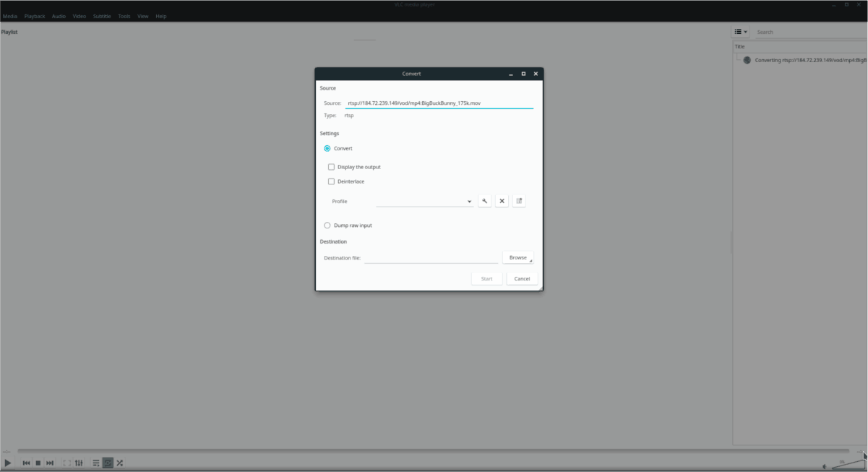Click the Source URL input field
The image size is (868, 472).
[x=439, y=103]
